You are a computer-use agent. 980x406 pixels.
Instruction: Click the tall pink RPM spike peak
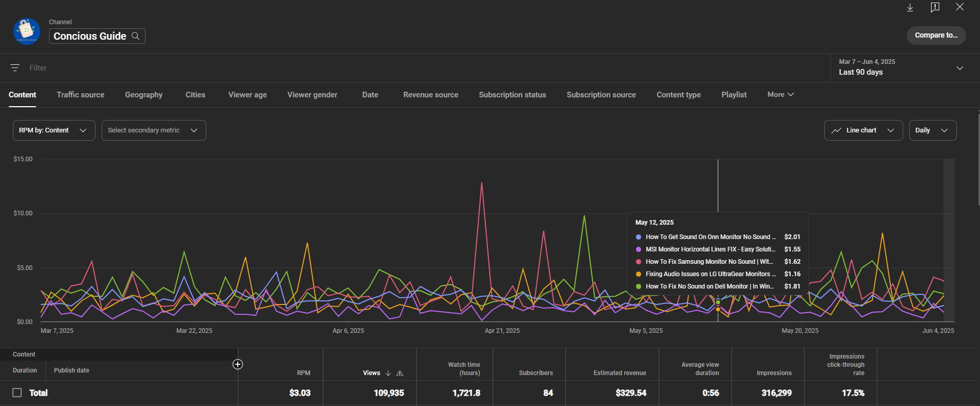482,183
